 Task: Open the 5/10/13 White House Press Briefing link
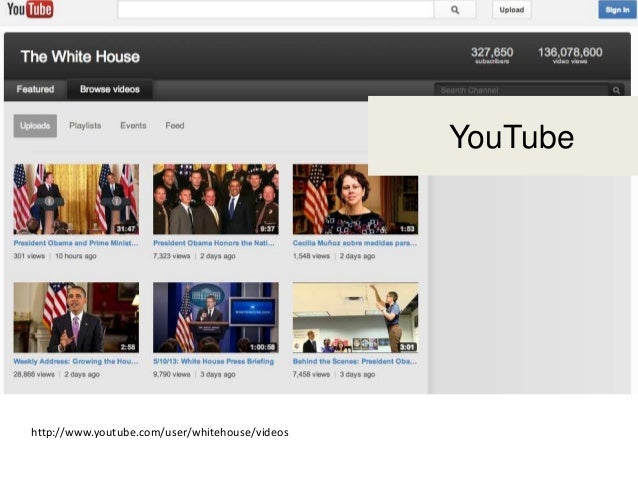213,361
